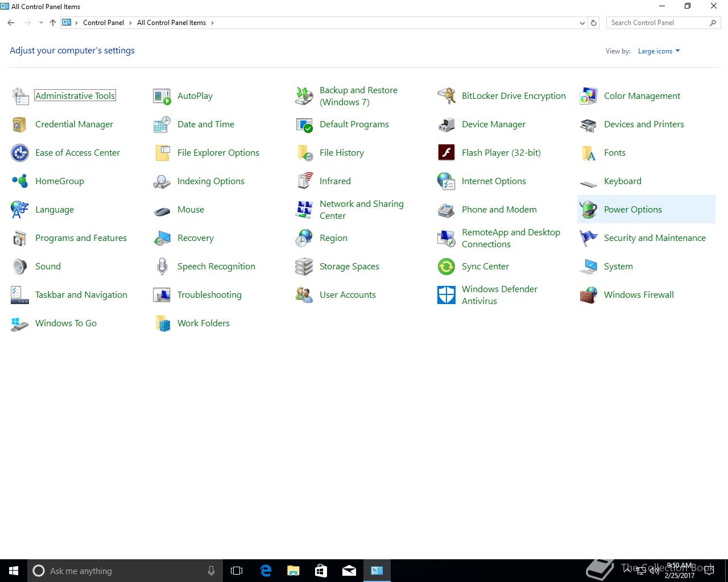The width and height of the screenshot is (728, 582).
Task: Open RemoteApp and Desktop Connections link
Action: click(511, 238)
